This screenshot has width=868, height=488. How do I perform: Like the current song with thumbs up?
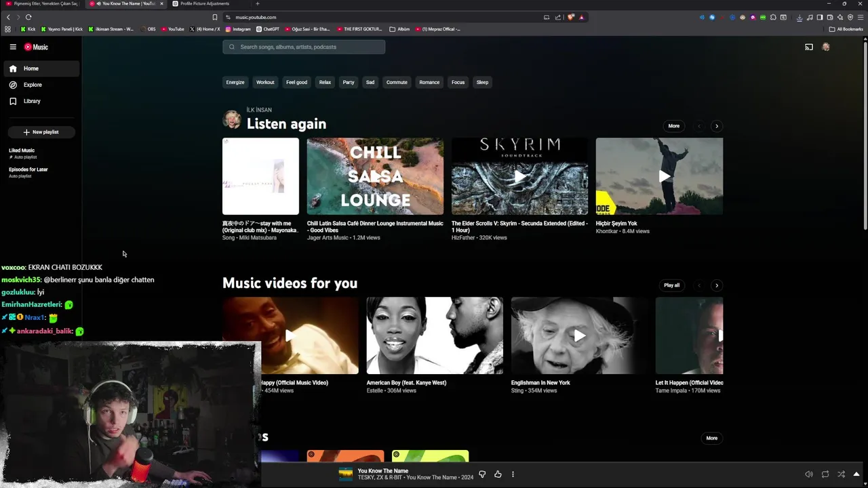coord(498,474)
